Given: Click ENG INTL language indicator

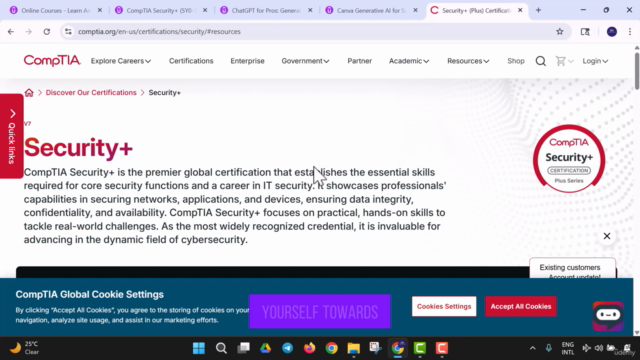Looking at the screenshot, I should click(x=567, y=348).
